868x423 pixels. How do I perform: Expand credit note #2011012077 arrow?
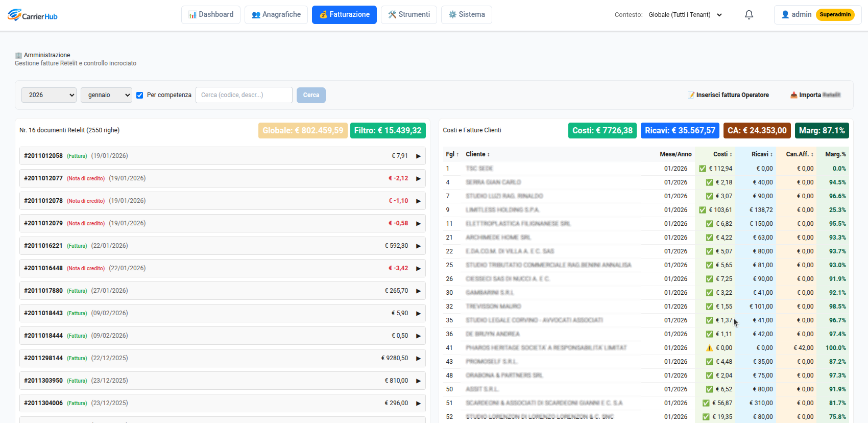(x=418, y=179)
